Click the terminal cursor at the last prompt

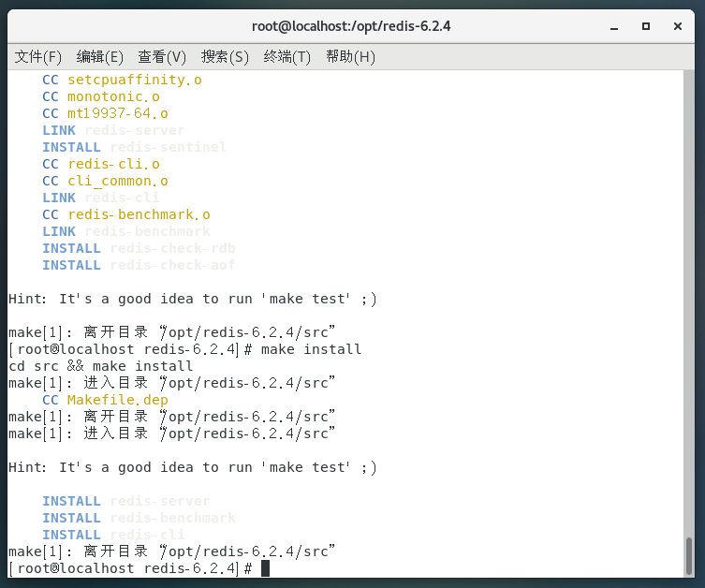[x=265, y=568]
